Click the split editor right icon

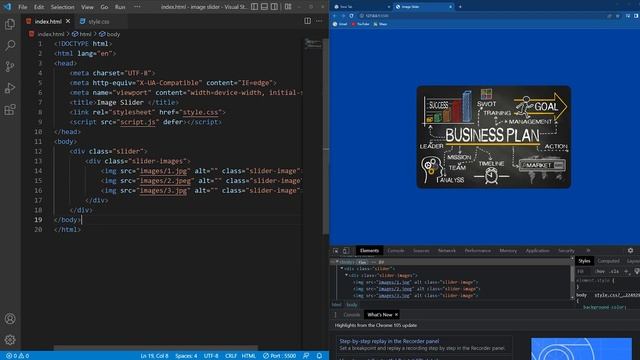tap(307, 21)
